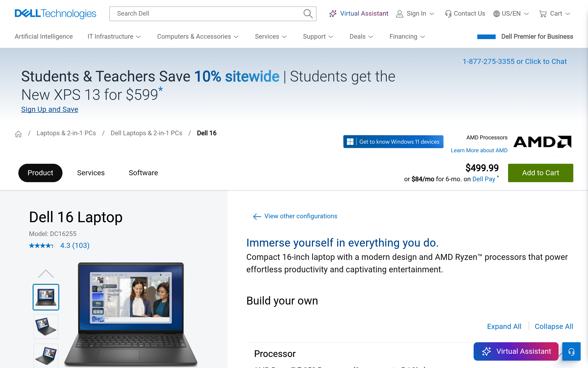The width and height of the screenshot is (588, 368).
Task: Click 1-877-275-3355 or Click to Chat
Action: click(514, 62)
